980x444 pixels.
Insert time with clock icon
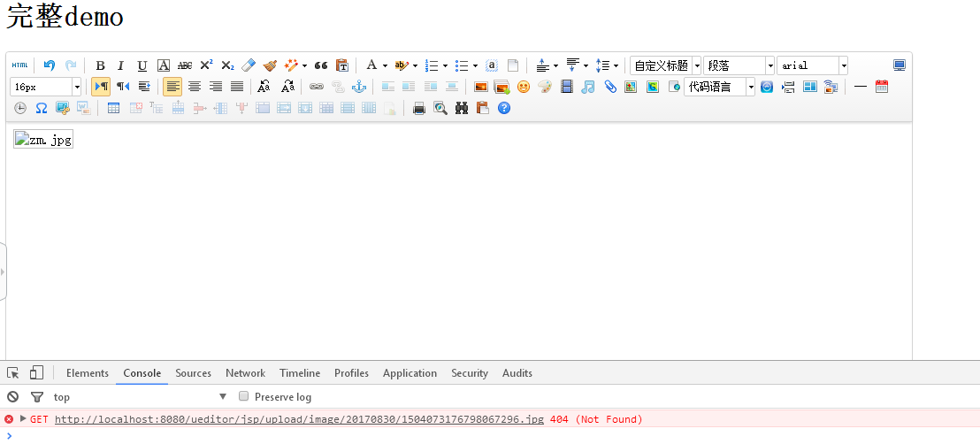[x=20, y=108]
